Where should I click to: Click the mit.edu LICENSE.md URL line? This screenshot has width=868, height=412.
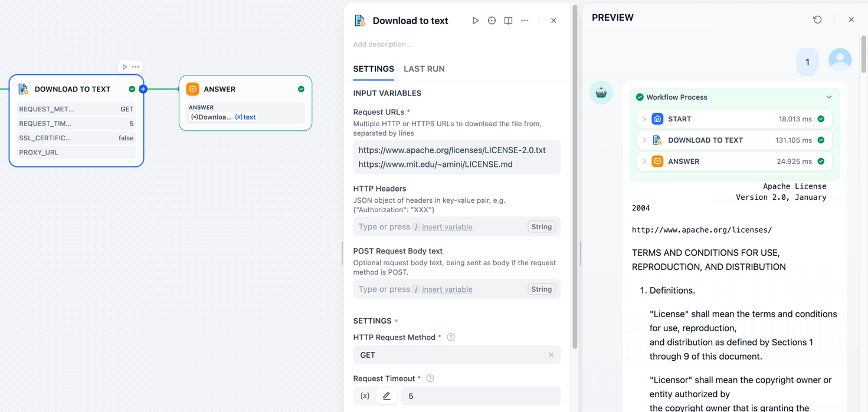point(435,164)
